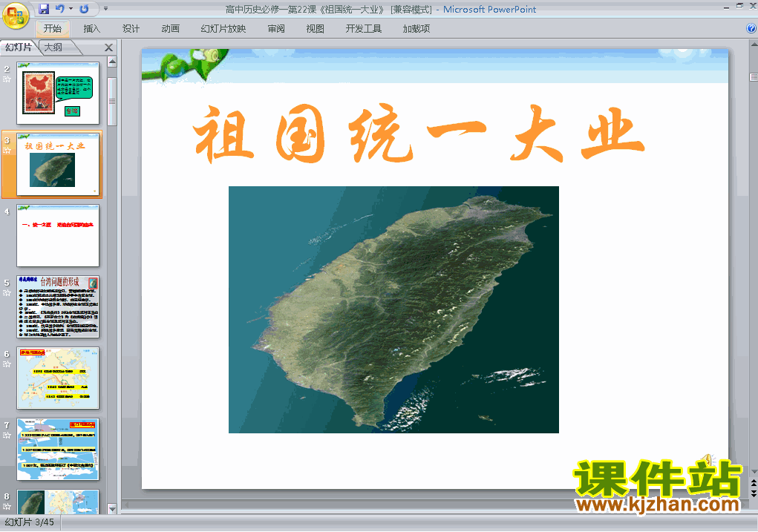Switch to the 开始 ribbon tab

point(53,28)
